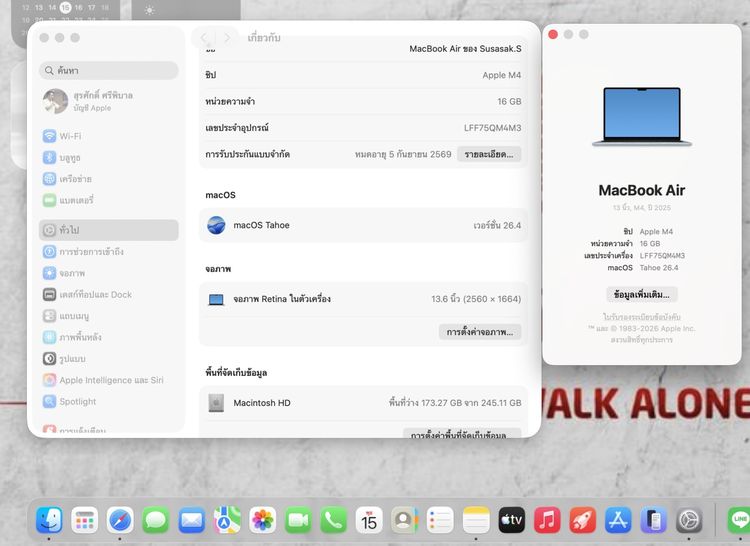The width and height of the screenshot is (750, 546).
Task: Open Calendar showing 15 in the Dock
Action: point(369,520)
